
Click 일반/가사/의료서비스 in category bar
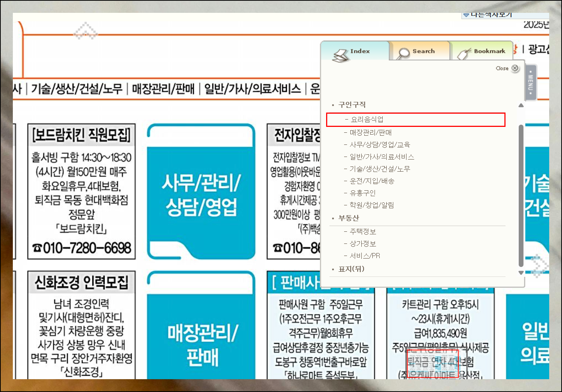[252, 89]
